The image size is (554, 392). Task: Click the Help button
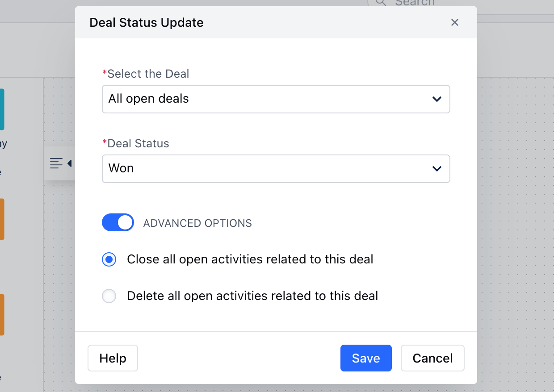pyautogui.click(x=113, y=358)
